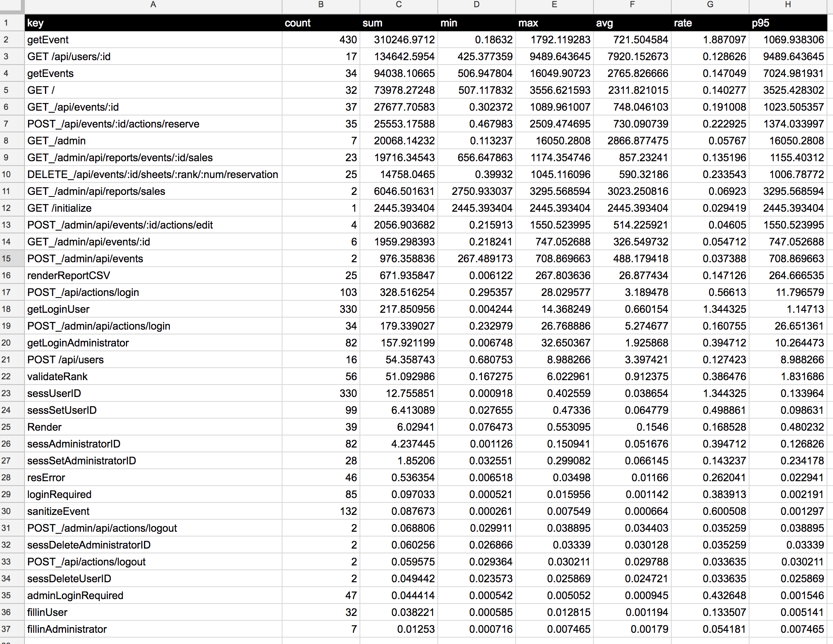Click the validateRank cell
Screen dimensions: 833x644
[153, 377]
